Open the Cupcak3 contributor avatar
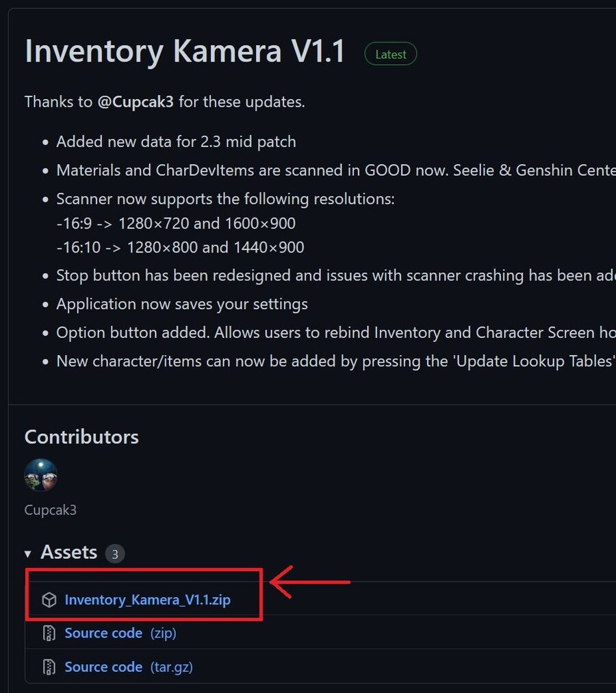This screenshot has height=693, width=616. click(41, 475)
